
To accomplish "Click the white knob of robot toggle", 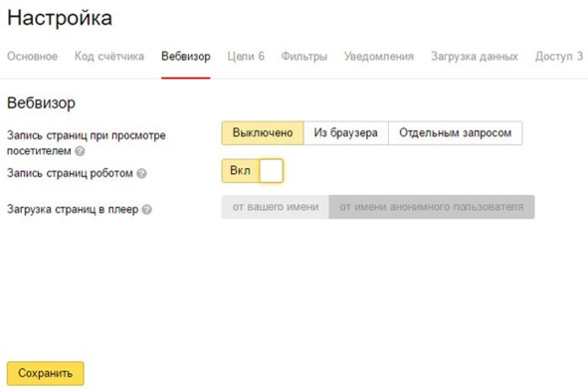I will tap(271, 171).
